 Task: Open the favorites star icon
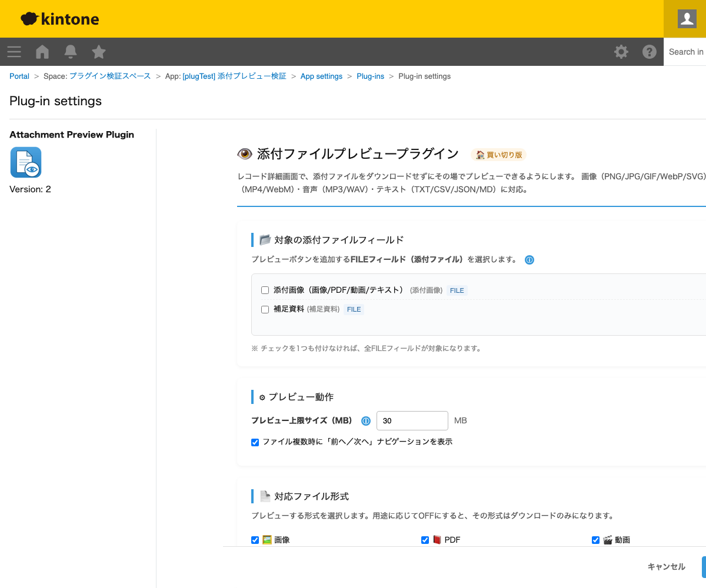point(99,52)
